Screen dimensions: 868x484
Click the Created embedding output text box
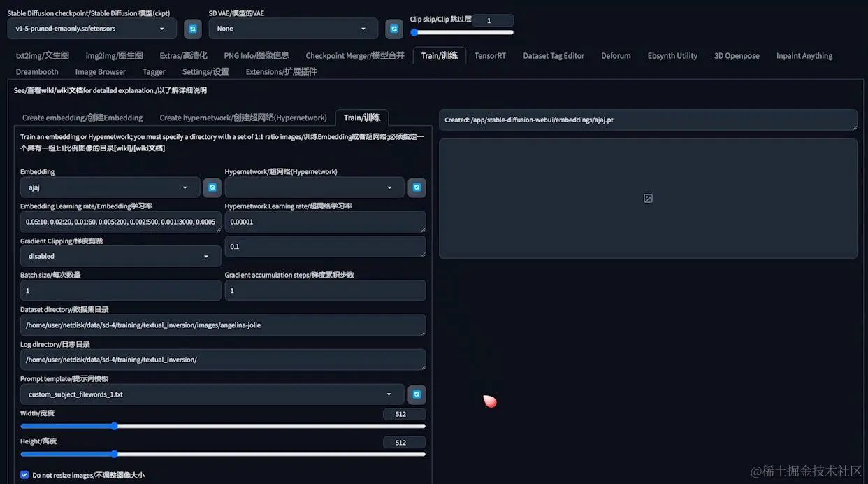(x=648, y=120)
